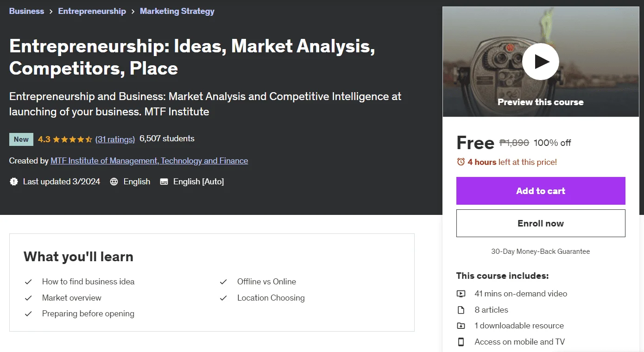
Task: Click the articles document icon
Action: tap(461, 310)
